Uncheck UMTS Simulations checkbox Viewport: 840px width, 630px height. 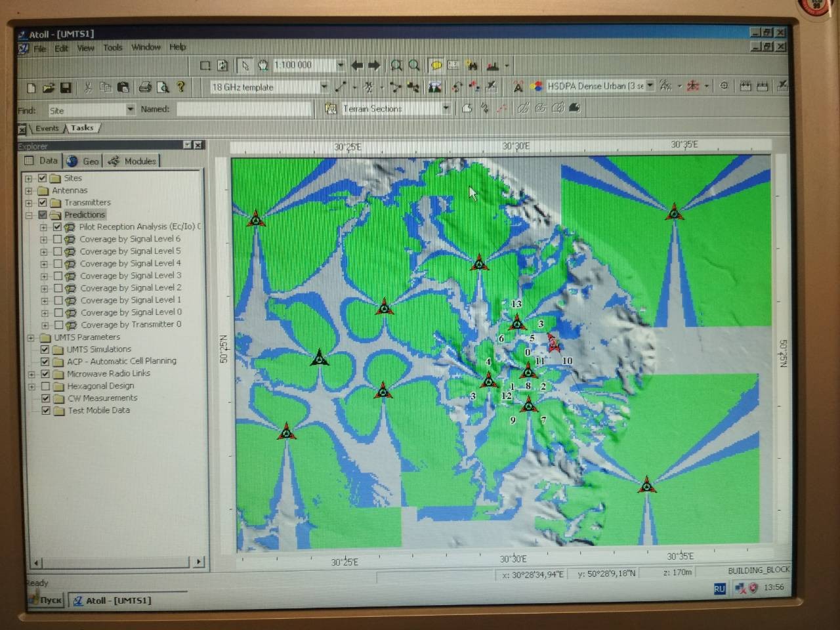pyautogui.click(x=45, y=349)
